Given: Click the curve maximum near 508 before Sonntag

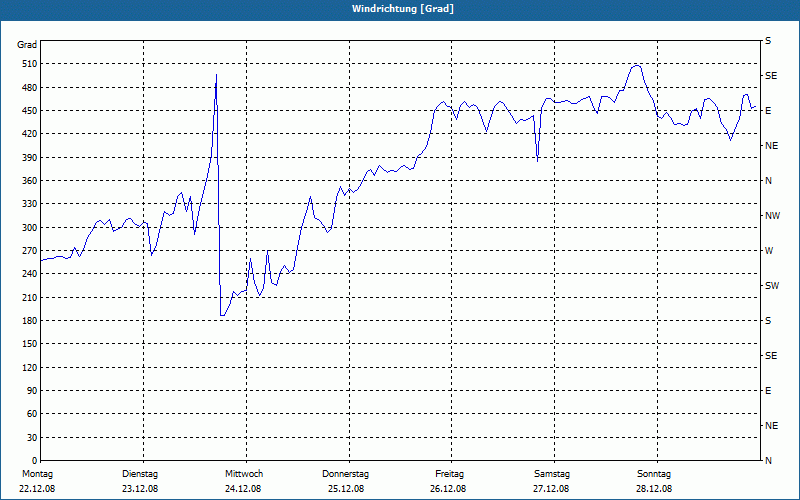Looking at the screenshot, I should [x=636, y=65].
